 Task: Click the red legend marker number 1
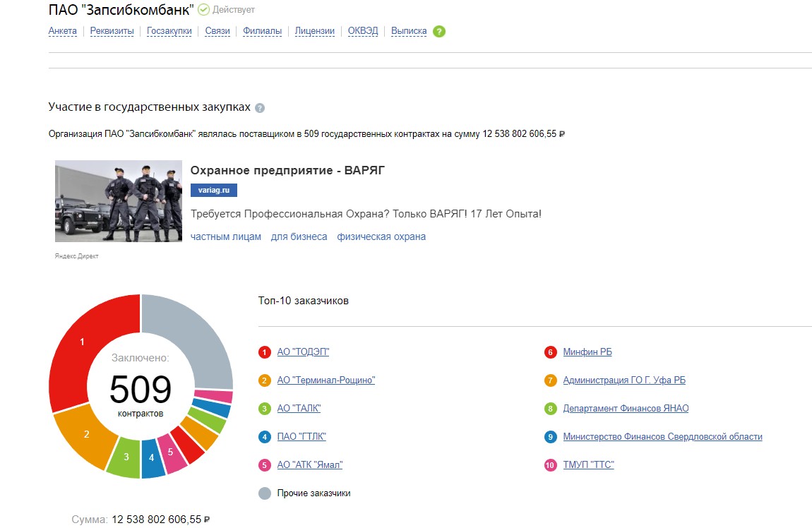point(265,352)
